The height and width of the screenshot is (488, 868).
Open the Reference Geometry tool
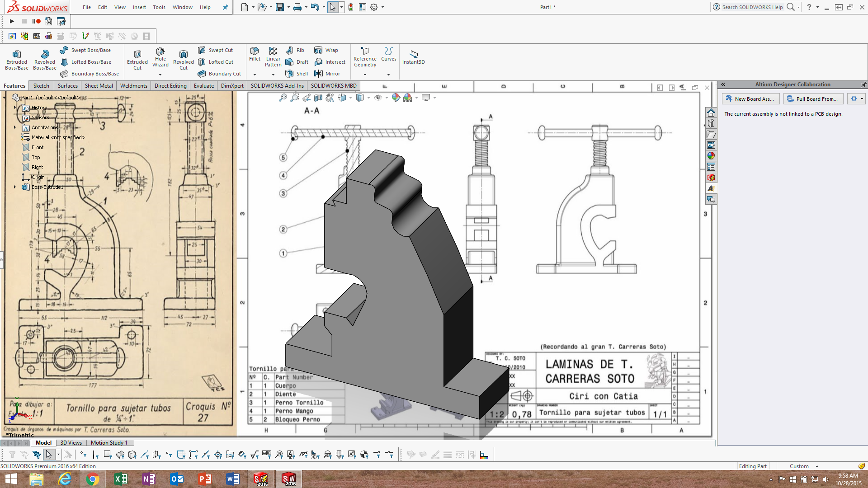click(x=364, y=58)
